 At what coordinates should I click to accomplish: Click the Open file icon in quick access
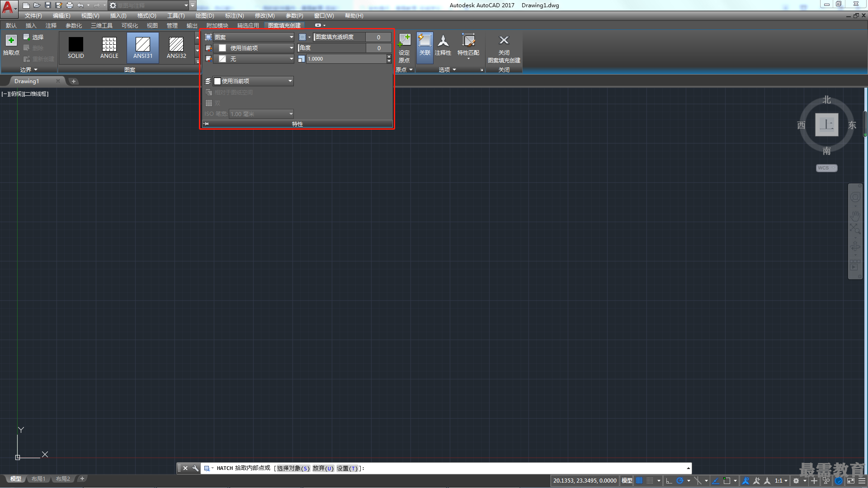pos(37,5)
